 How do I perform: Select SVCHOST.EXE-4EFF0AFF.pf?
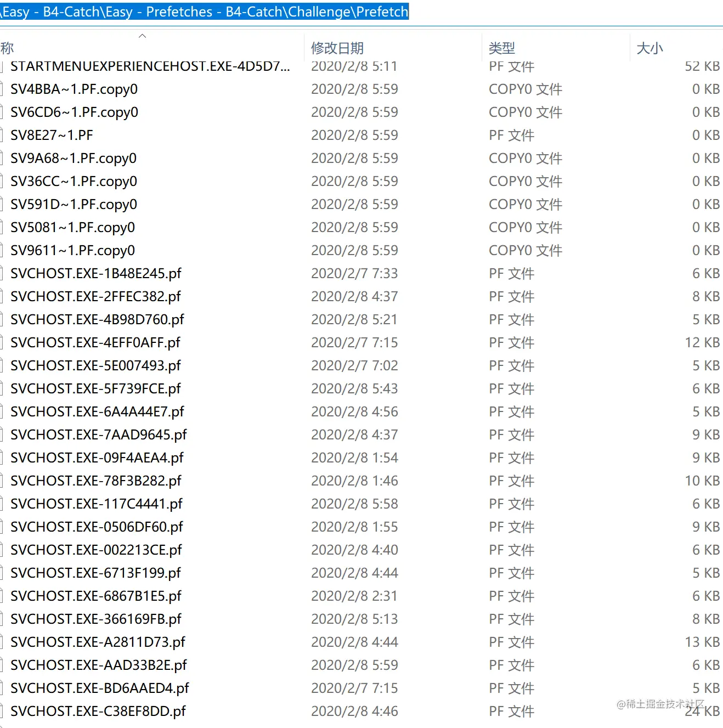tap(95, 343)
